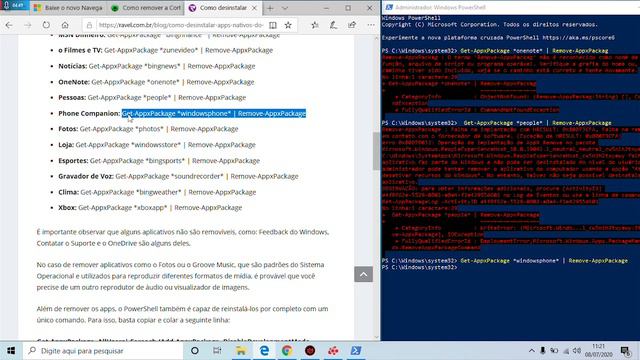Switch to 'Baixe o novo Navega' tab
640x360 pixels.
[x=68, y=8]
